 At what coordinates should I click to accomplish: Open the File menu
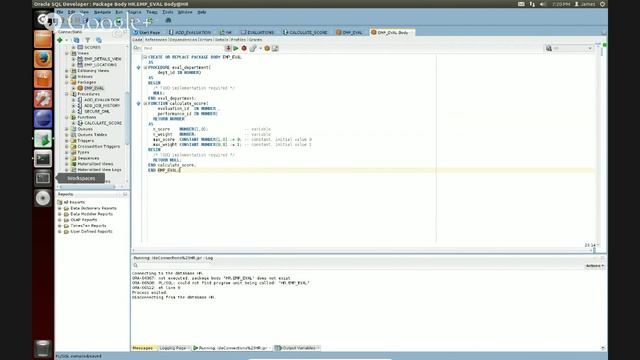point(60,12)
